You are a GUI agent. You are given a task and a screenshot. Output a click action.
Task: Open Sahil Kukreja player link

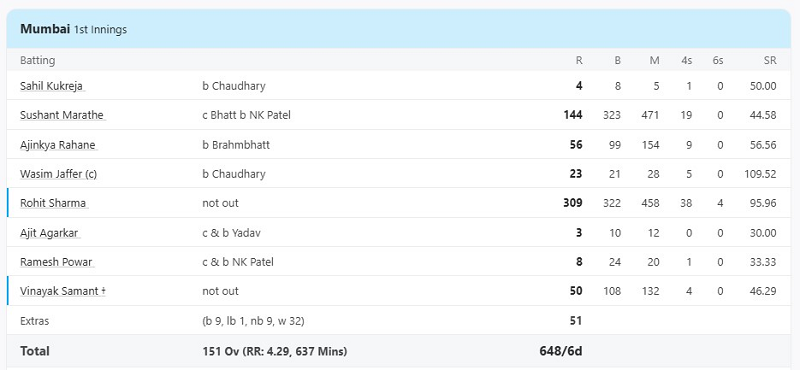51,86
